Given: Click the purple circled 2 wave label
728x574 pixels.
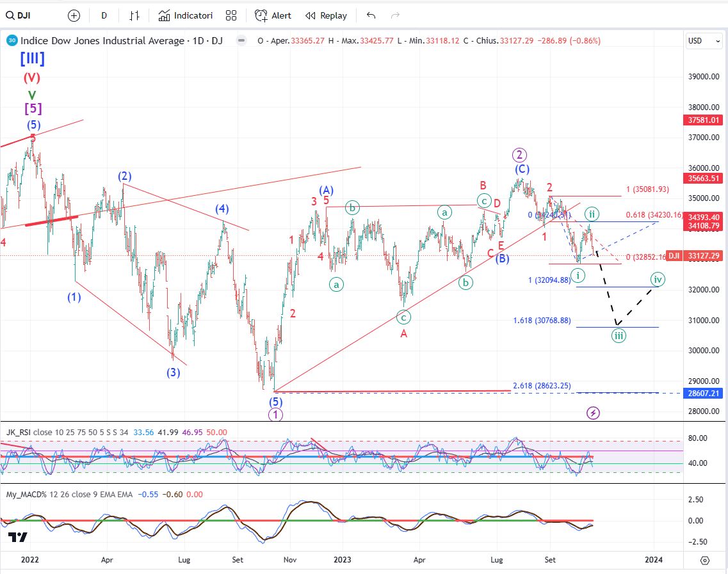Looking at the screenshot, I should point(519,154).
